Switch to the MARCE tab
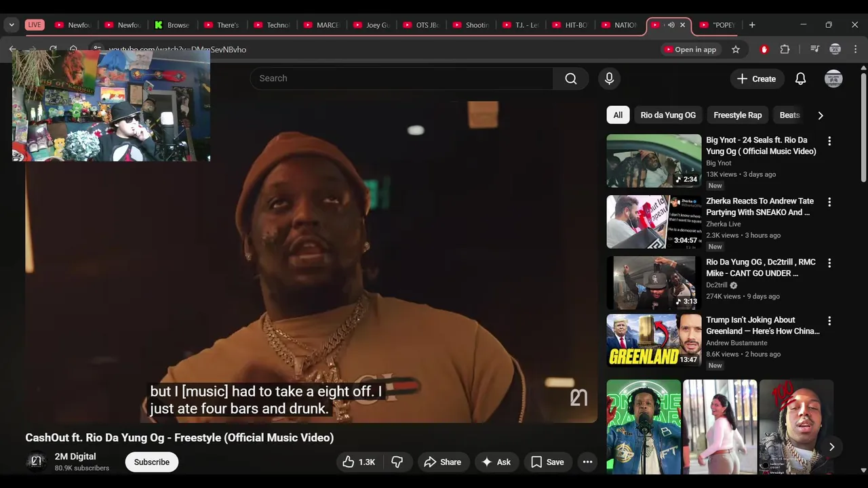Image resolution: width=868 pixels, height=488 pixels. pos(321,25)
